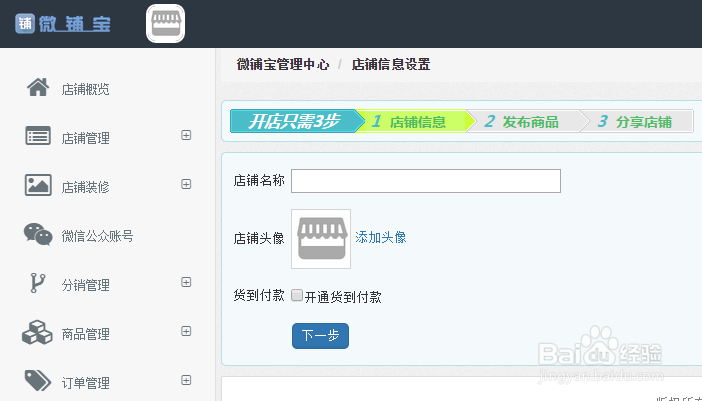
Task: Click the storefront icon in the header
Action: pyautogui.click(x=166, y=24)
